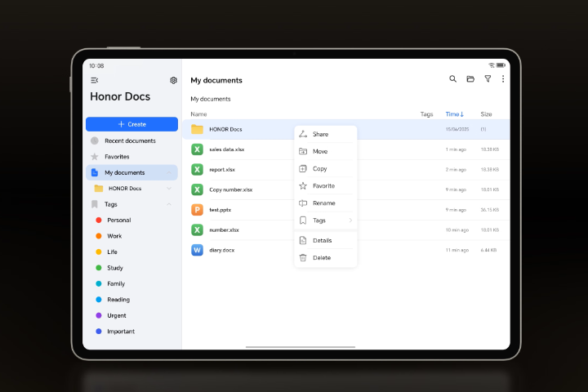
Task: Select Rename in the context menu
Action: pos(326,203)
